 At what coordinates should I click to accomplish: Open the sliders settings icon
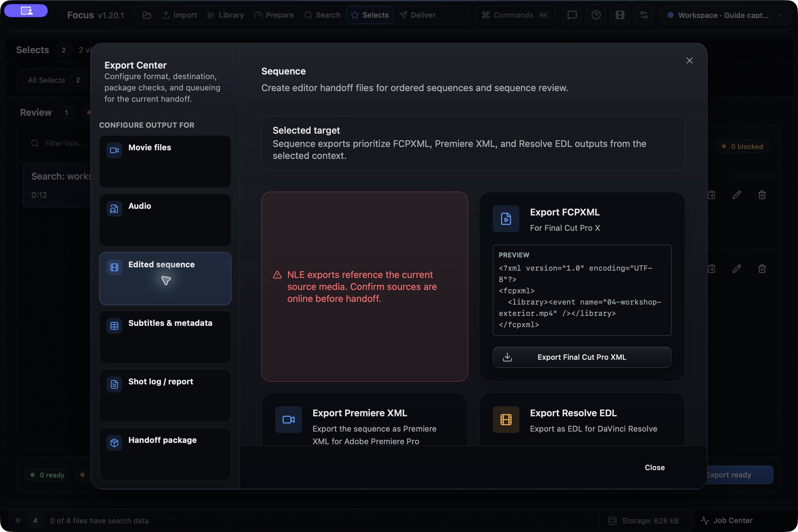pos(644,15)
